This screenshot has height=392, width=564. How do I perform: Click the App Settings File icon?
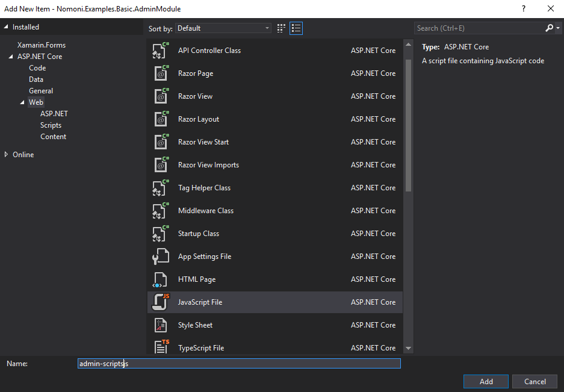[x=160, y=256]
